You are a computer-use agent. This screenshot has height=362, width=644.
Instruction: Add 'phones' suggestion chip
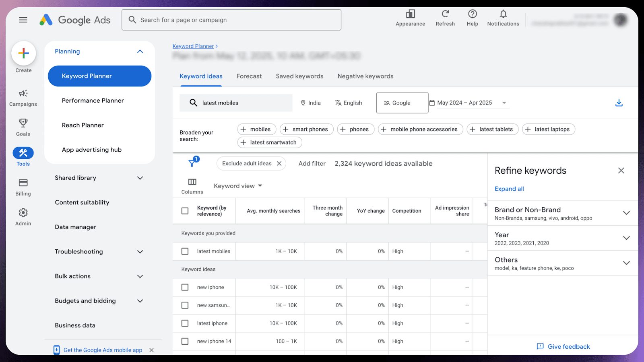click(x=356, y=129)
